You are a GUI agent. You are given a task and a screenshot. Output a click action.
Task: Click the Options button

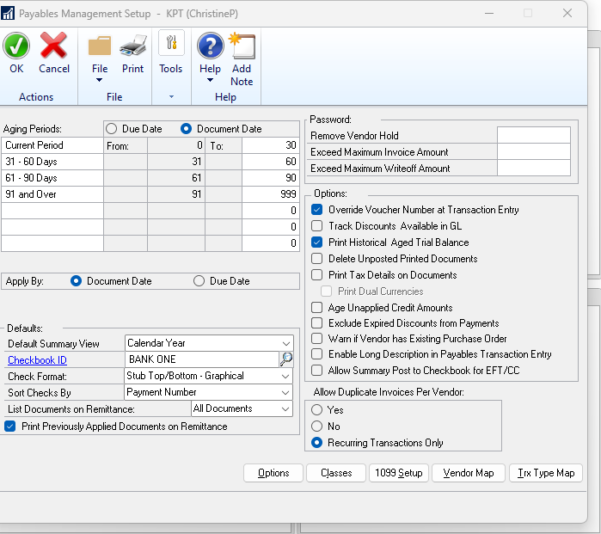[273, 473]
